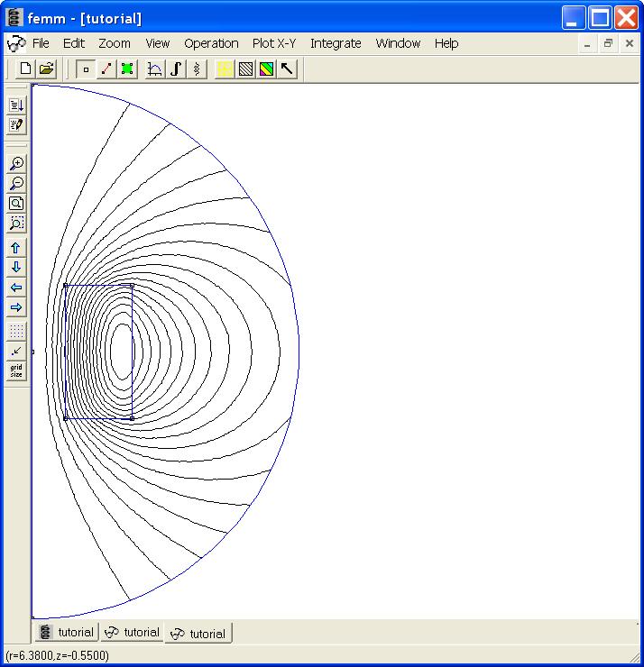Click the glasses document icon in menu bar
Image resolution: width=644 pixels, height=667 pixels.
(x=16, y=43)
